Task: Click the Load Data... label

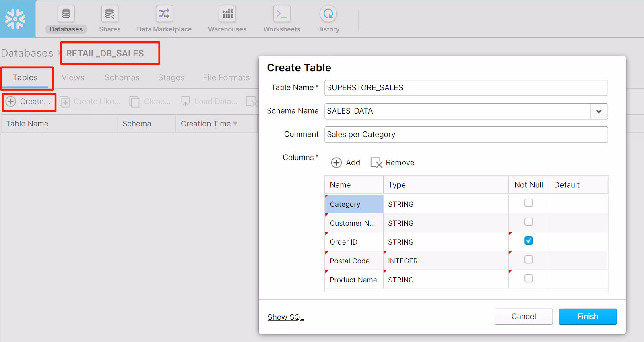Action: (216, 102)
